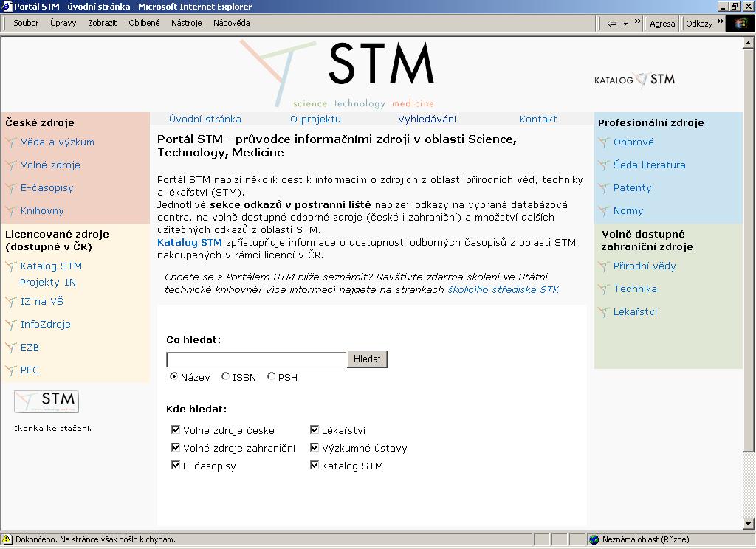Uncheck the Lékařství checkbox

(x=315, y=429)
